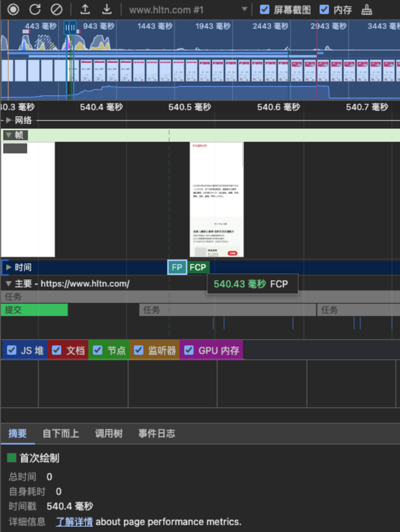Toggle the 内存 memory checkbox
This screenshot has height=532, width=400.
324,10
